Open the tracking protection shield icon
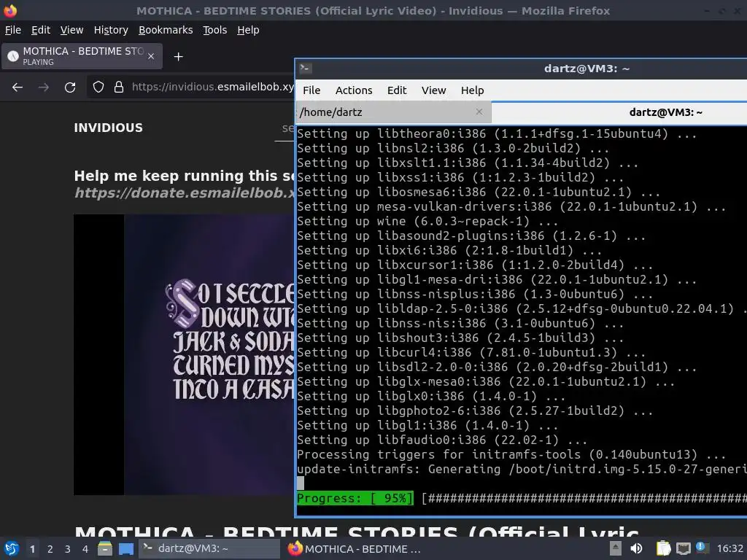The width and height of the screenshot is (747, 560). point(98,87)
